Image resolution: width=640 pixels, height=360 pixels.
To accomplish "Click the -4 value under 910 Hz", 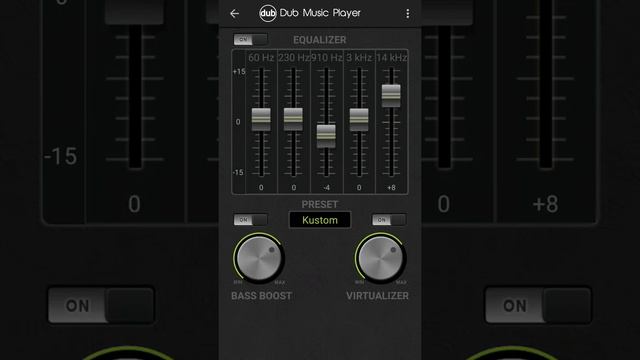I will [327, 188].
